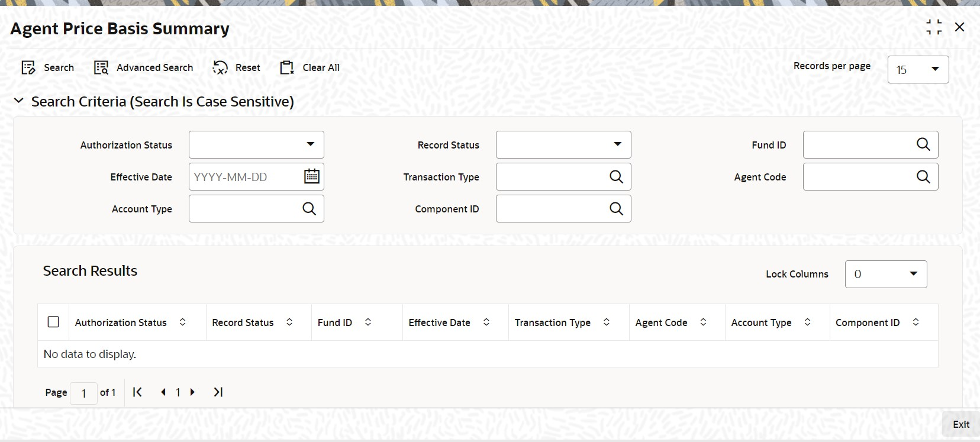Click the Agent Code column header text
The height and width of the screenshot is (442, 980).
(661, 322)
